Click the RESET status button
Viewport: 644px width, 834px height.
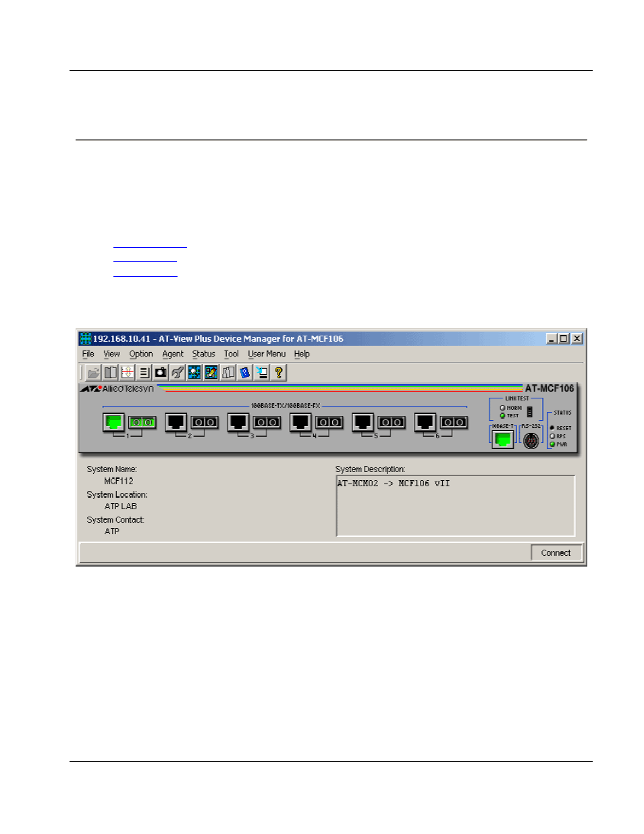[x=552, y=428]
